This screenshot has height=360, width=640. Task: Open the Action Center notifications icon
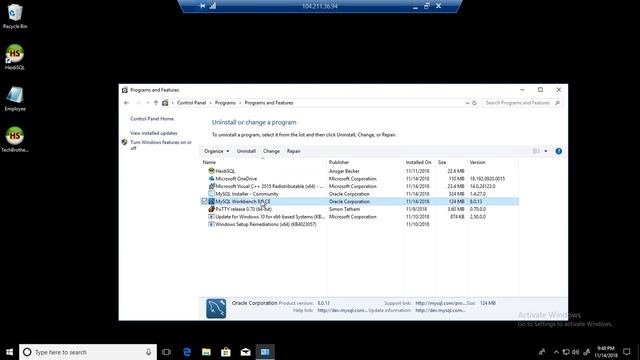[x=627, y=352]
